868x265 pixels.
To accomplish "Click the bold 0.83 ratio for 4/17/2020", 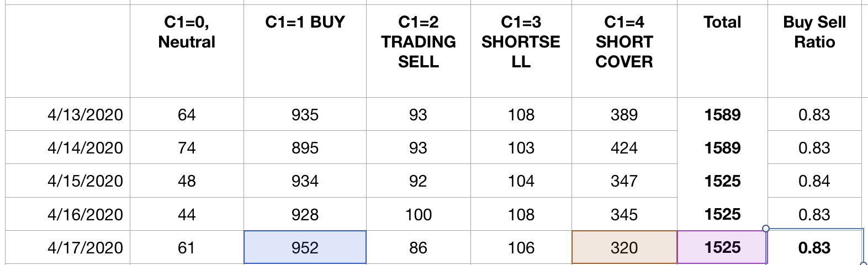I will click(x=814, y=248).
